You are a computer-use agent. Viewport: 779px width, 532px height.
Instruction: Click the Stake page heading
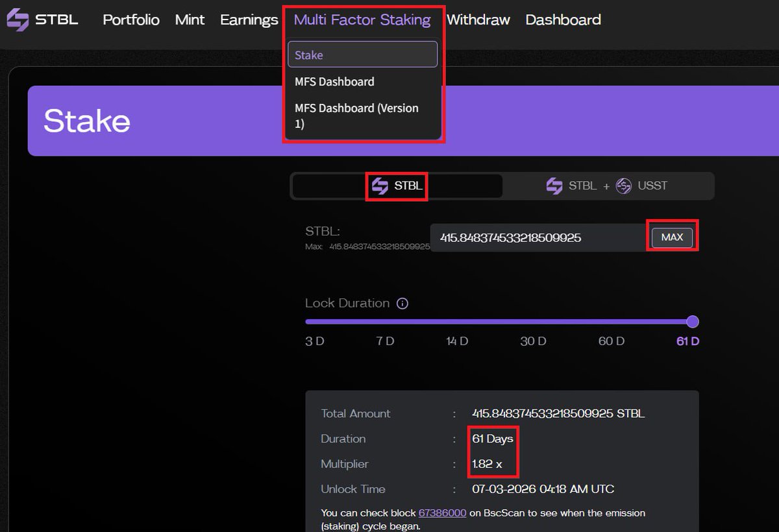coord(87,121)
